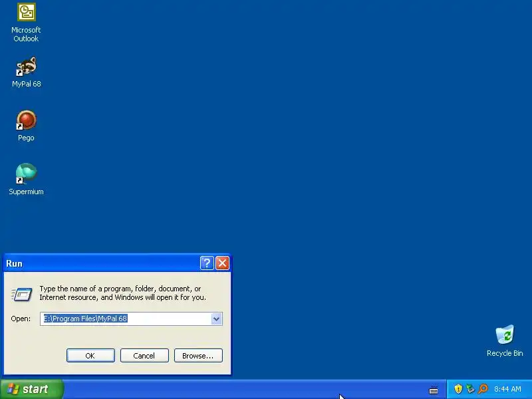Click the Run program icon in dialog

[21, 294]
